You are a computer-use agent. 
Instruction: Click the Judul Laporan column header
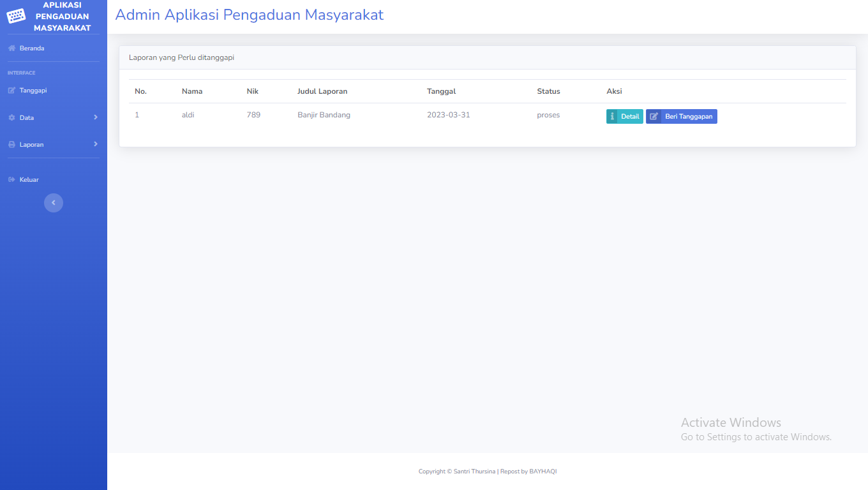(322, 91)
